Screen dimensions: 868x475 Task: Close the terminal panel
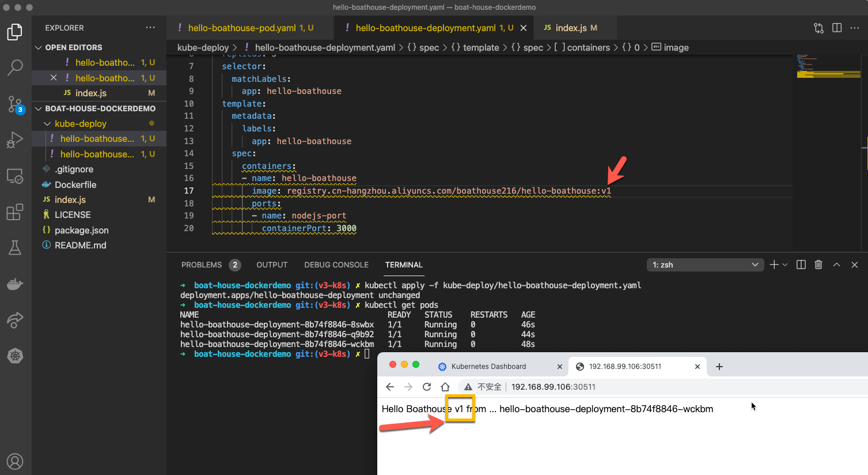pos(855,265)
